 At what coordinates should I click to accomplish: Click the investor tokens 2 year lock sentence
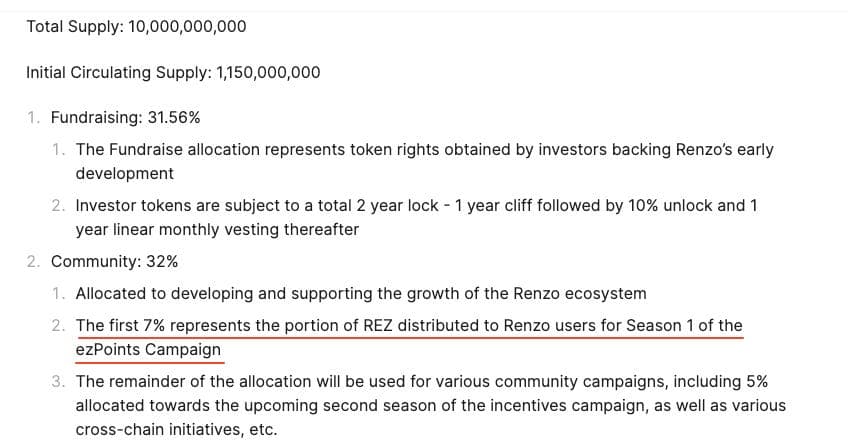click(x=416, y=218)
